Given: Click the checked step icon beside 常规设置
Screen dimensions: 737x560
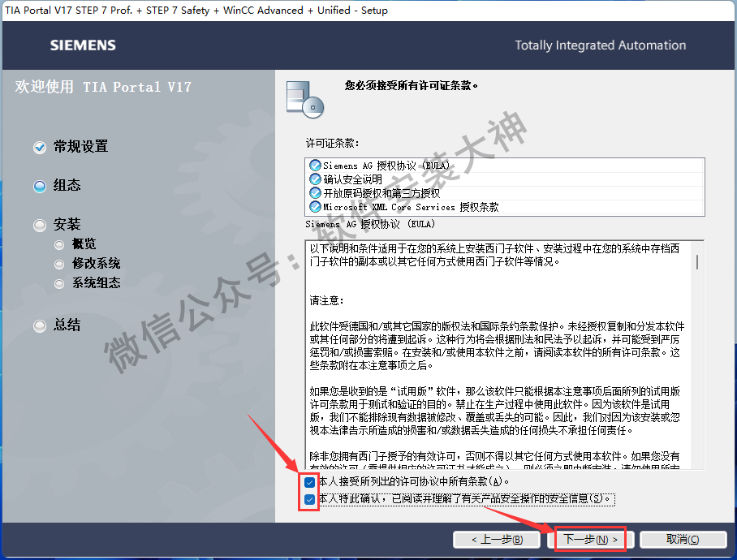Looking at the screenshot, I should click(x=40, y=148).
